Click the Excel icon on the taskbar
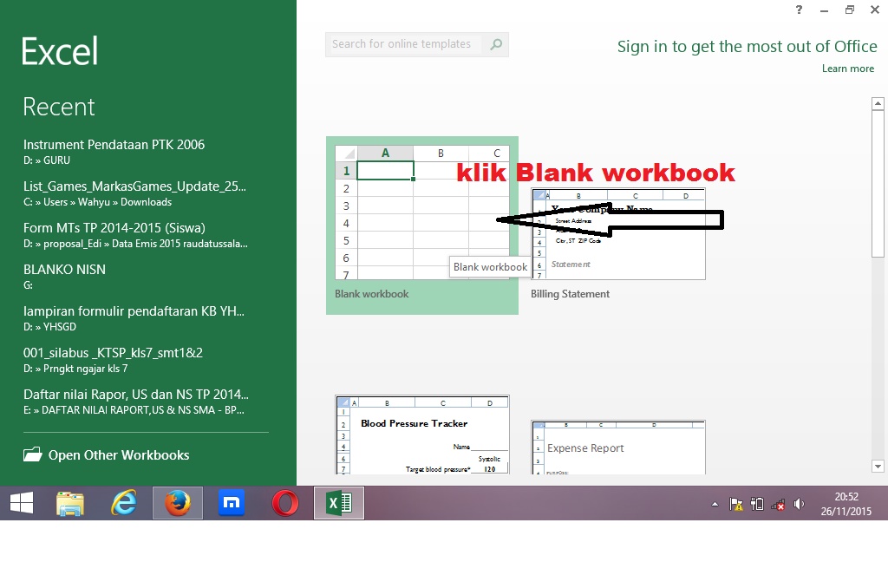This screenshot has width=888, height=588. [x=338, y=503]
